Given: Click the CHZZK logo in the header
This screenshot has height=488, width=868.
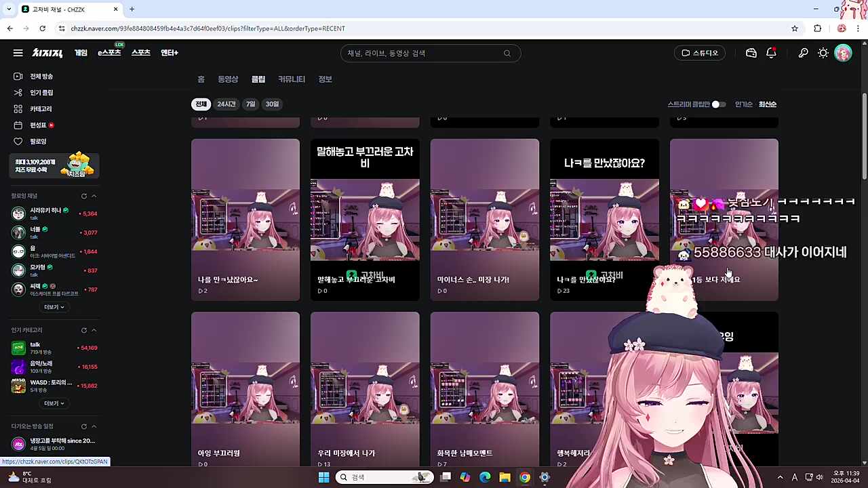Looking at the screenshot, I should [x=47, y=53].
